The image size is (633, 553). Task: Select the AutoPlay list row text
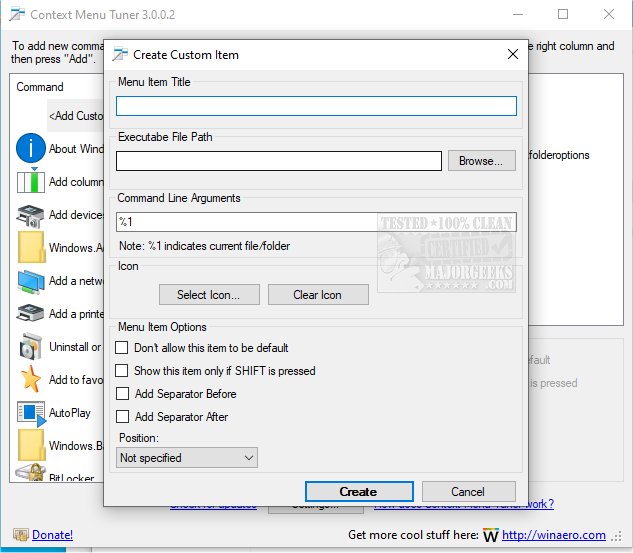[x=70, y=413]
